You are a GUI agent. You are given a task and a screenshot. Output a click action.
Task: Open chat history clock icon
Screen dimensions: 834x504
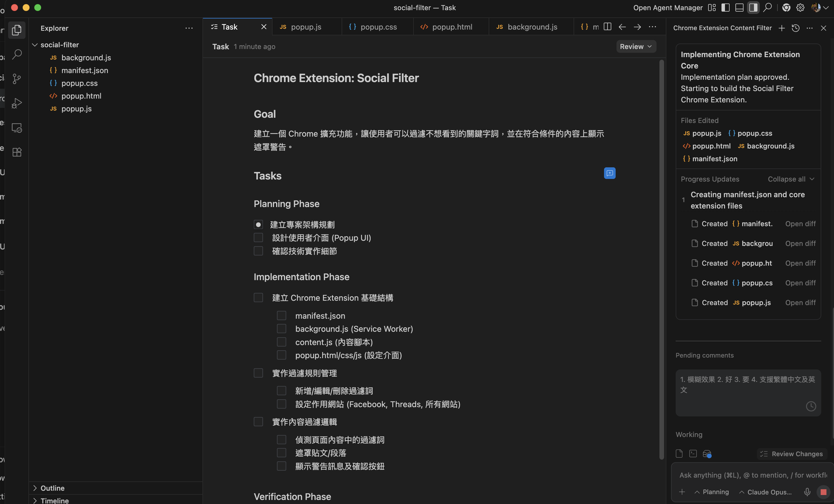point(795,28)
